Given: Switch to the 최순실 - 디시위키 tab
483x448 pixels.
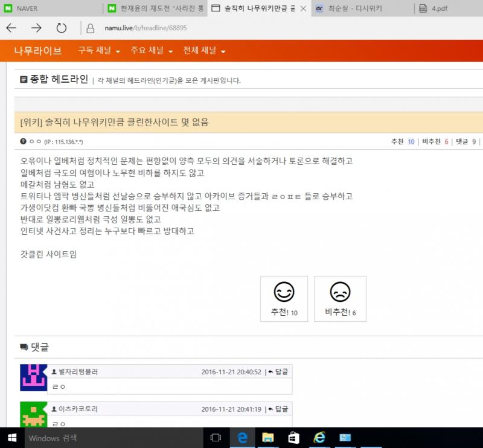Looking at the screenshot, I should pyautogui.click(x=362, y=8).
